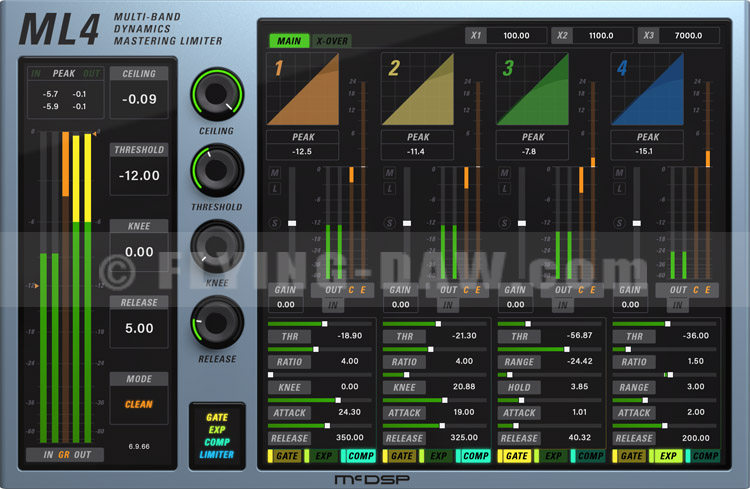Enable COMP on band 3
This screenshot has width=750, height=489.
coord(587,456)
